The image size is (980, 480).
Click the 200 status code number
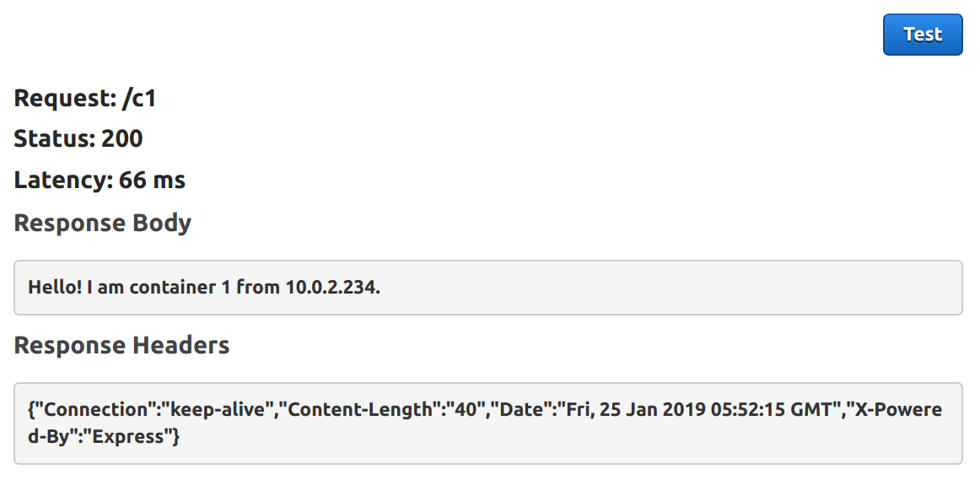(x=122, y=138)
